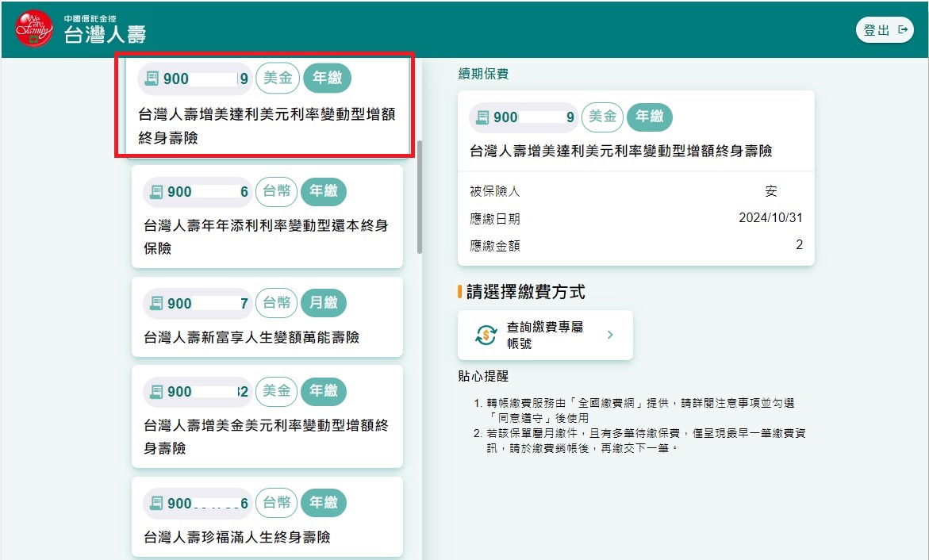The height and width of the screenshot is (560, 929).
Task: Click the 應繳日期 label
Action: click(495, 219)
